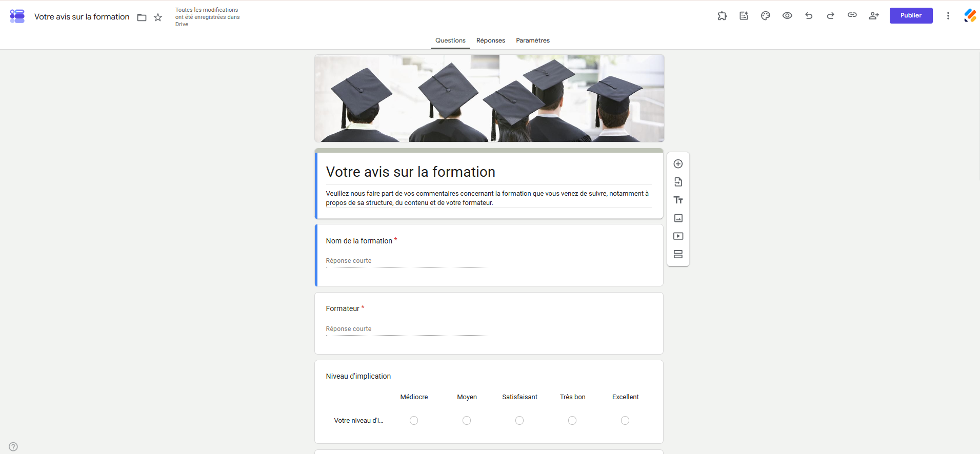Image resolution: width=980 pixels, height=454 pixels.
Task: Move form to folder icon
Action: (142, 17)
